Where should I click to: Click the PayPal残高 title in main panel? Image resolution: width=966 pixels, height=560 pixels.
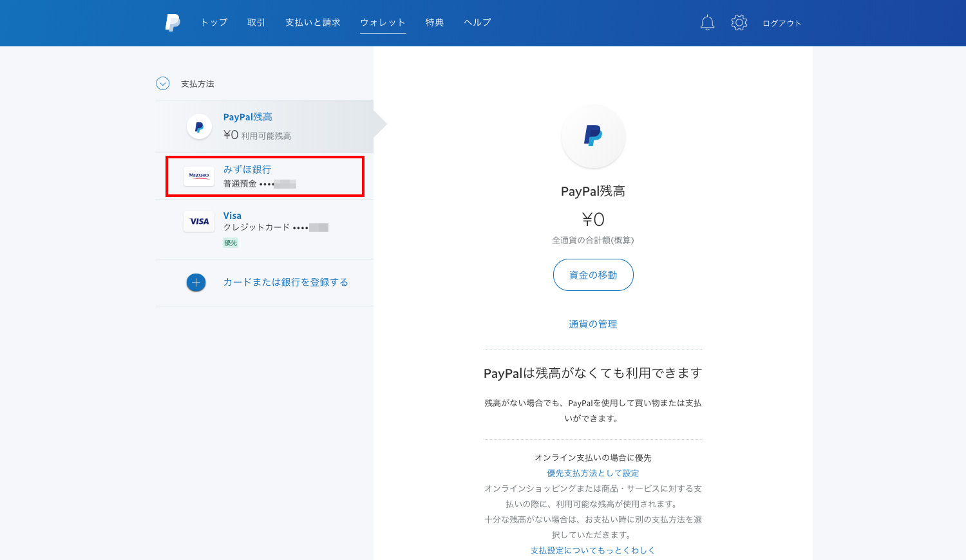click(x=593, y=191)
